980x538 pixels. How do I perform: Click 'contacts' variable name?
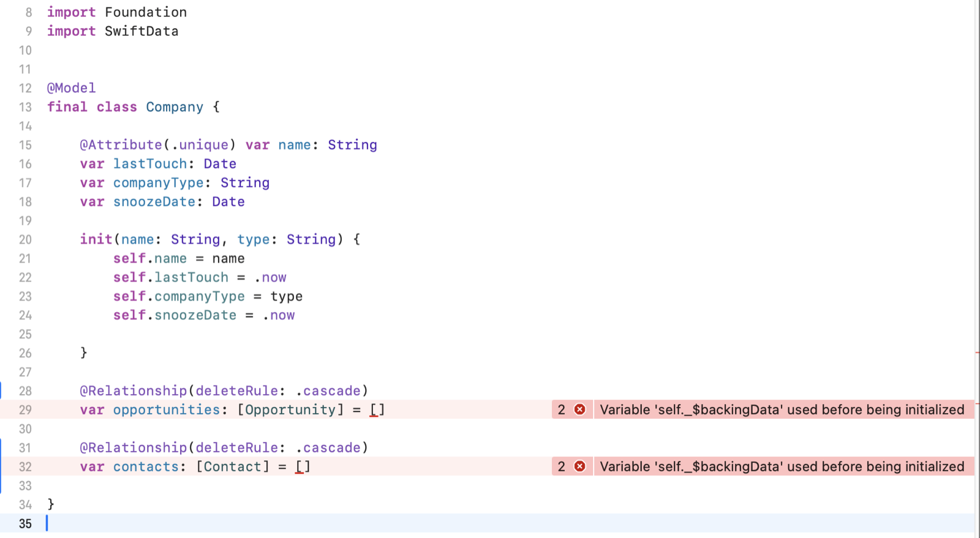tap(146, 466)
